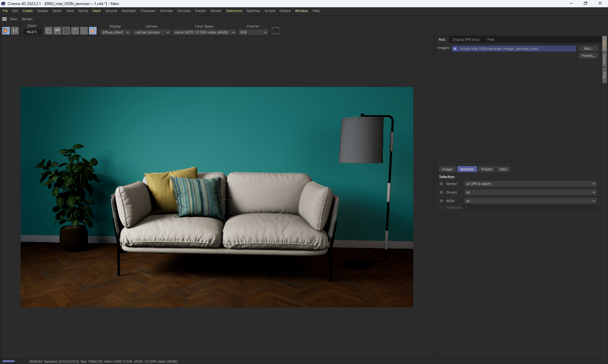Click the monitor display icon in toolbar

tap(57, 31)
